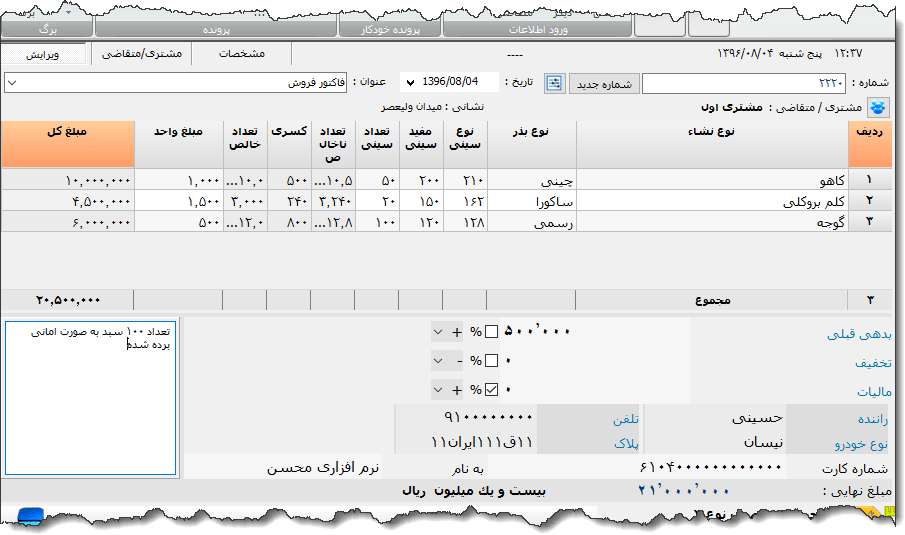Click the total price cell ۱۰,۰۰۰,۰۰۰
Screen dimensions: 905x535
(68, 181)
